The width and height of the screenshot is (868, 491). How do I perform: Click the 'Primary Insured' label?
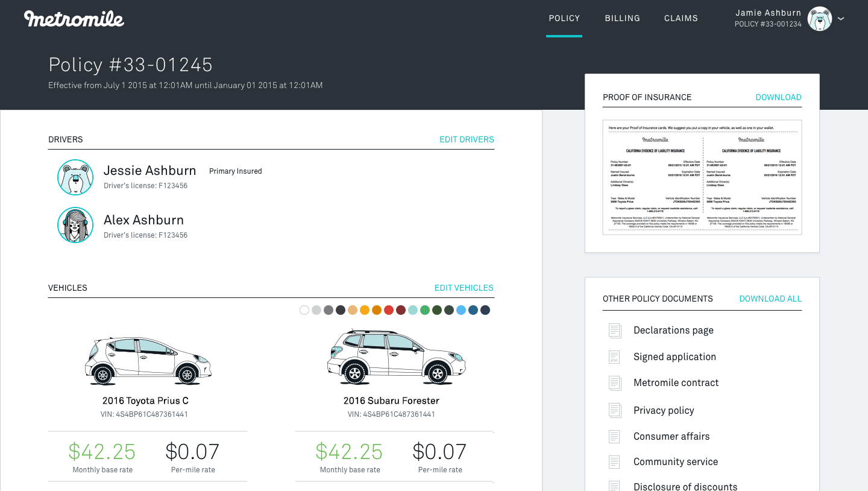coord(236,171)
